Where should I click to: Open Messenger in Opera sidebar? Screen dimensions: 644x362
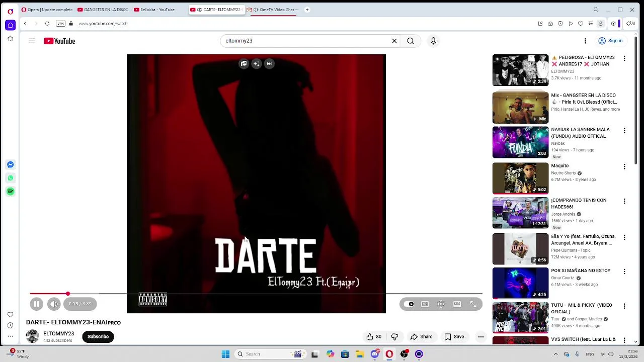pos(10,164)
